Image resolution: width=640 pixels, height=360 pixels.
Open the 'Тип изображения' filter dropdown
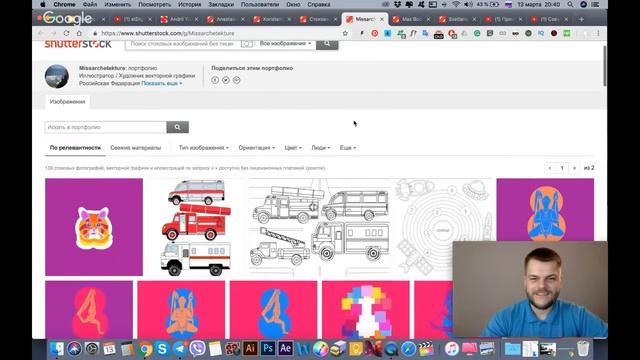tap(204, 148)
